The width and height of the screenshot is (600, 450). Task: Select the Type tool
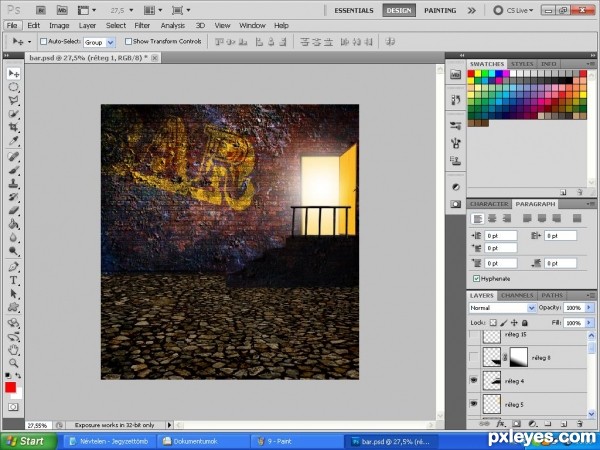click(13, 280)
